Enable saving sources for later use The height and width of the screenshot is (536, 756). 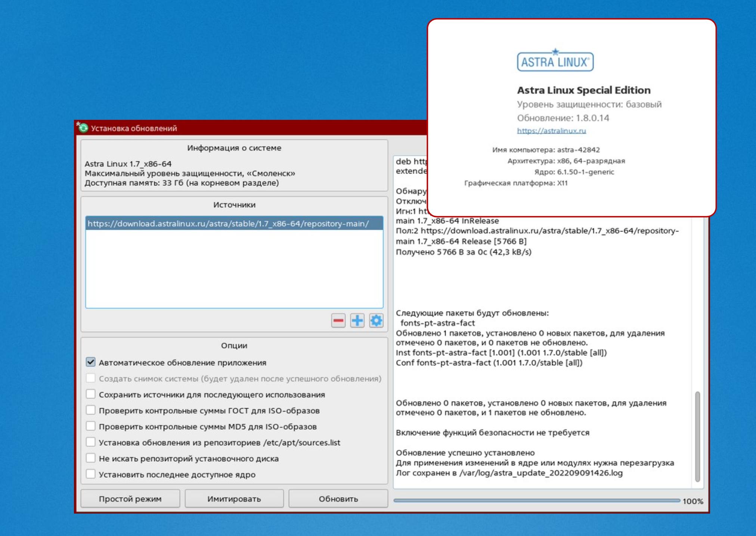[91, 394]
